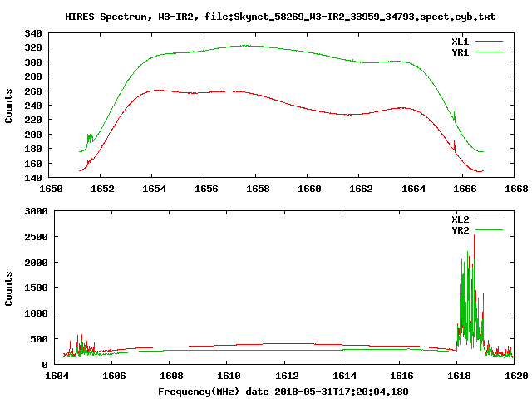532x399 pixels.
Task: Click the 1614 frequency tick label
Action: point(344,376)
